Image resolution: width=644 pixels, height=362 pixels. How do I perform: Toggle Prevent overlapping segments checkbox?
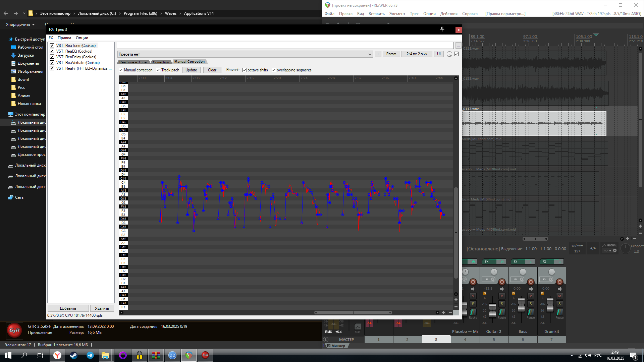coord(274,70)
